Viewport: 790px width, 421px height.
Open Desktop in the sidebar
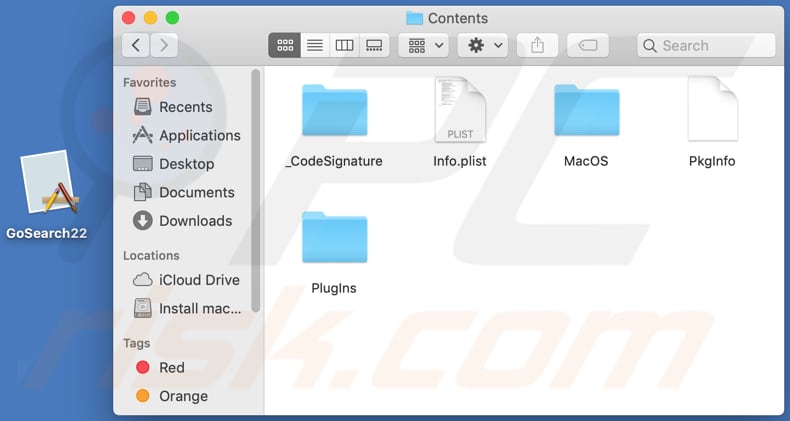(x=186, y=164)
